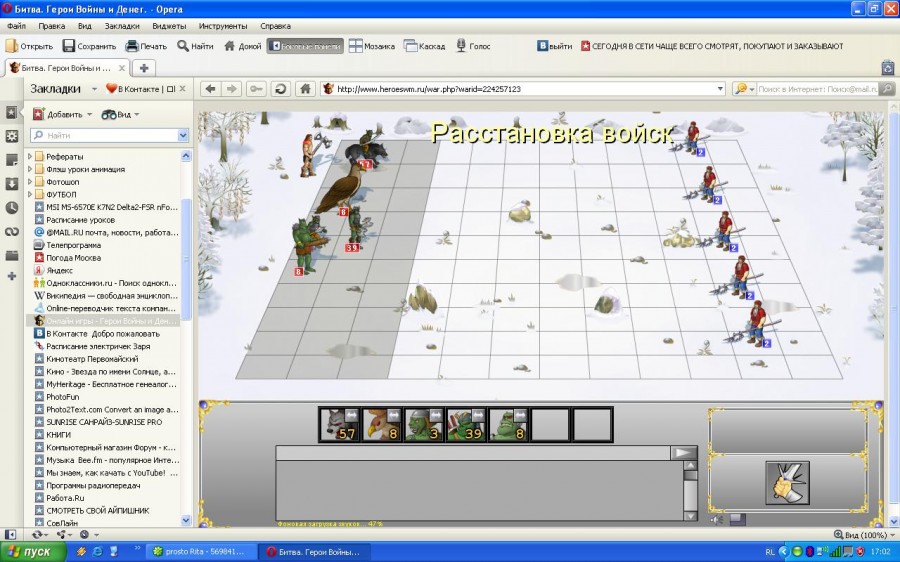Click the browser Forward arrow
This screenshot has width=900, height=562.
pyautogui.click(x=231, y=89)
